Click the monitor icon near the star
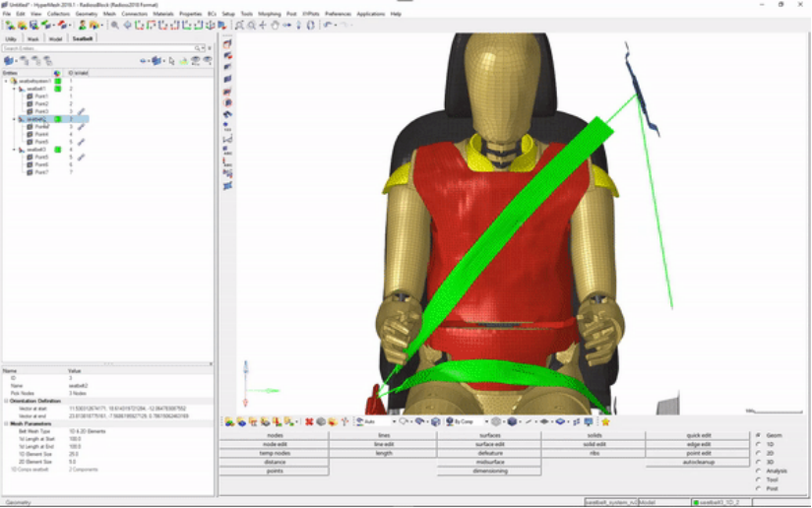 (x=589, y=421)
